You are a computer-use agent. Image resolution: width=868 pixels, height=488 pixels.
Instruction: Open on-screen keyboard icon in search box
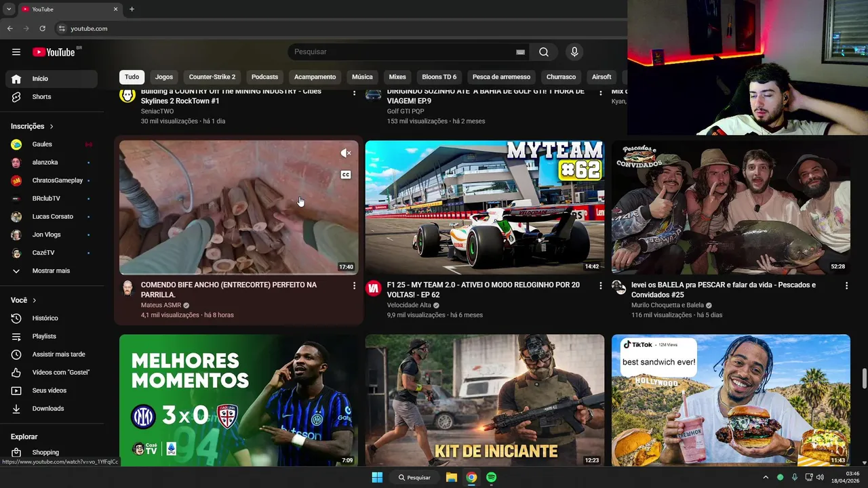coord(520,52)
